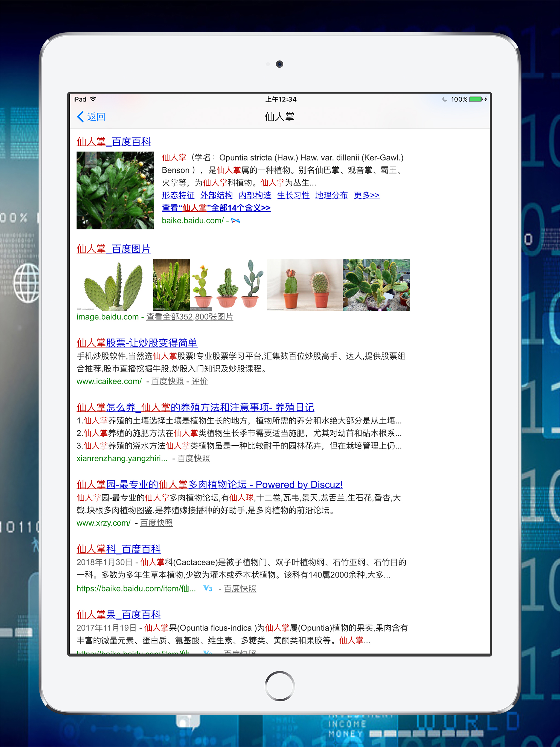Tap the 上午12:34 clock in the status bar

[x=281, y=99]
